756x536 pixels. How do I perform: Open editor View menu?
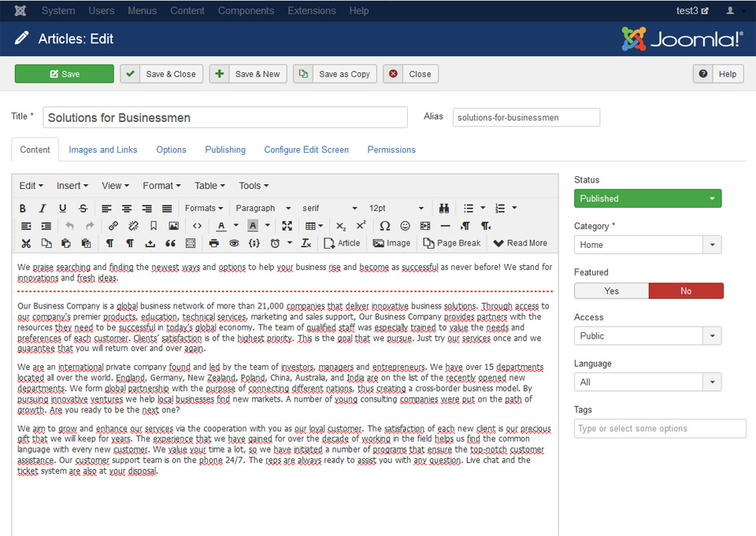point(115,186)
